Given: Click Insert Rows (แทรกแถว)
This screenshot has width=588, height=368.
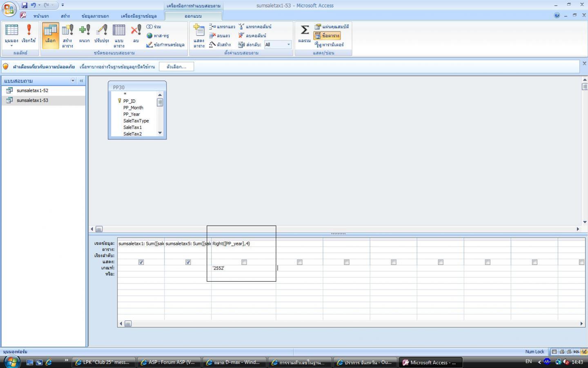Looking at the screenshot, I should pos(222,27).
